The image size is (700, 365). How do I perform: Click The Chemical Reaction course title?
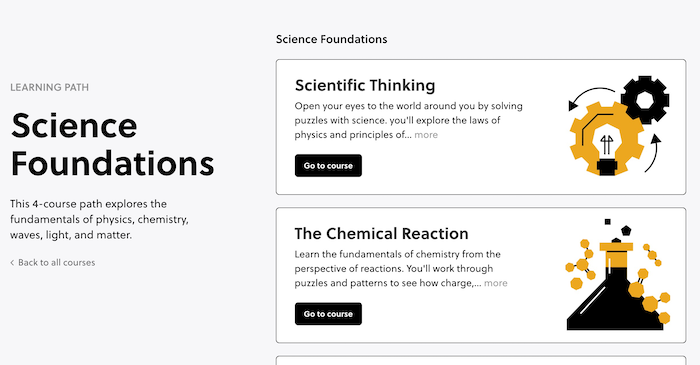tap(381, 233)
